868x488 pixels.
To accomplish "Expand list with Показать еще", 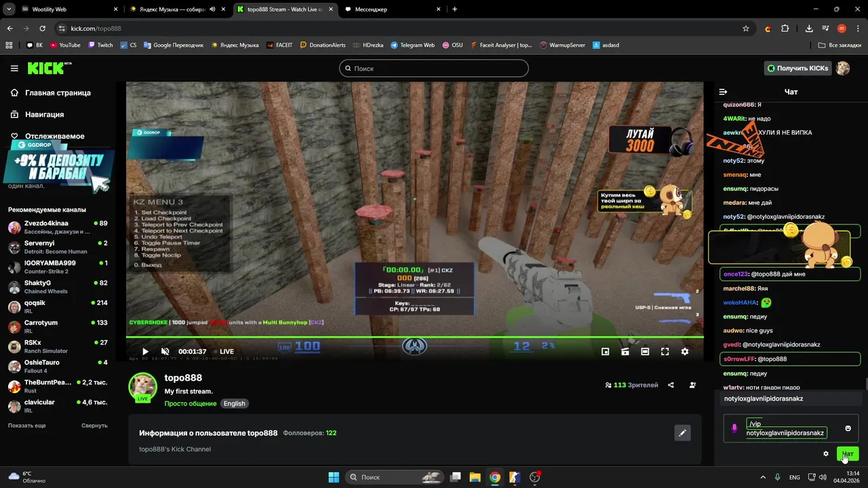I will tap(27, 426).
